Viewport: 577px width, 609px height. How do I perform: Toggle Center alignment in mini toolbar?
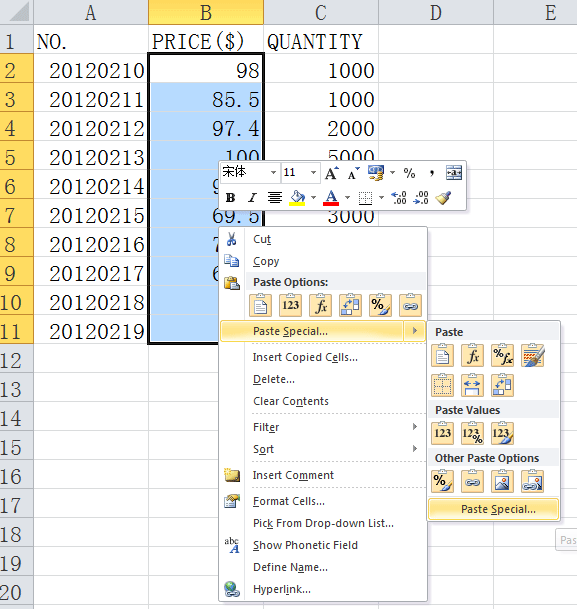coord(275,198)
